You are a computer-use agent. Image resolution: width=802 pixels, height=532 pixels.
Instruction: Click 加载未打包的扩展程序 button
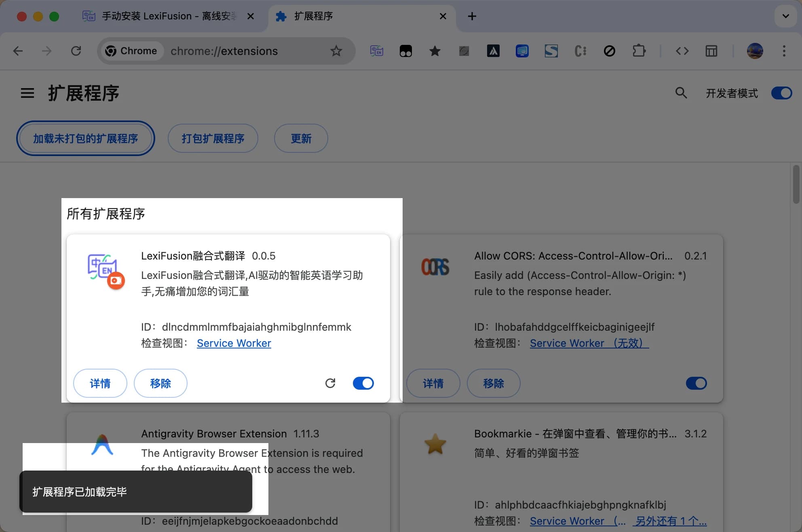(85, 138)
